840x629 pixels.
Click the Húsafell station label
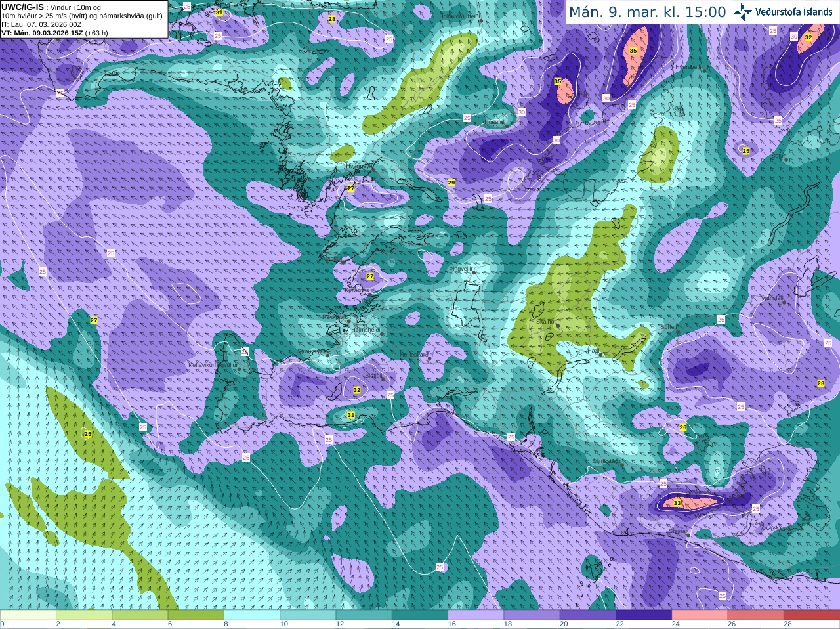pos(495,122)
